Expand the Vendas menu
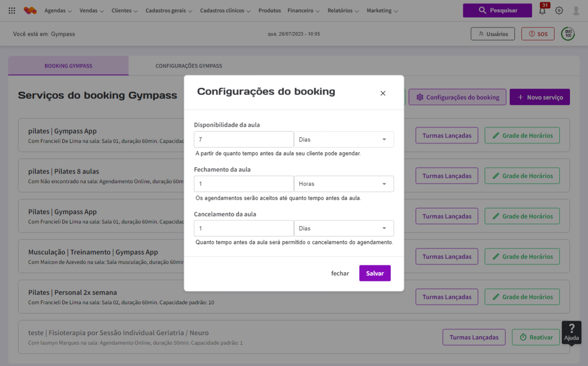Screen dimensions: 588x366 [92, 11]
